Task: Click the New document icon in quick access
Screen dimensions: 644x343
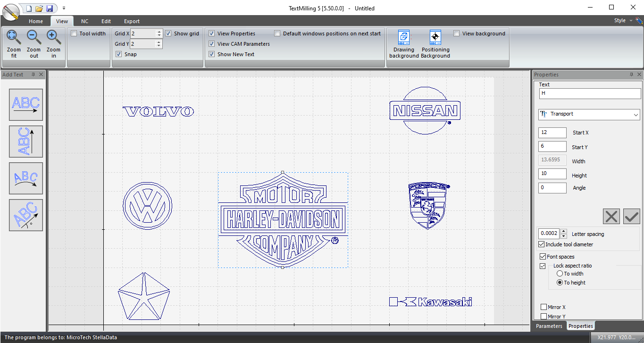Action: point(29,8)
